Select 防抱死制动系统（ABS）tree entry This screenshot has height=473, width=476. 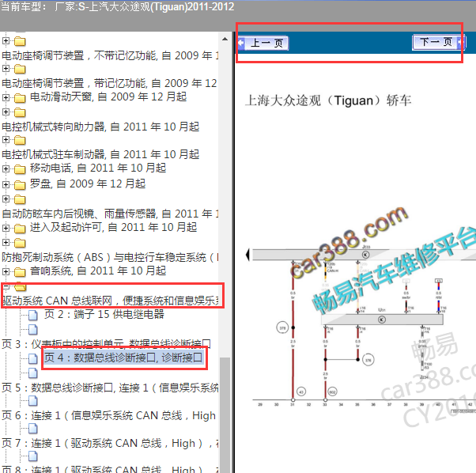[x=110, y=257]
